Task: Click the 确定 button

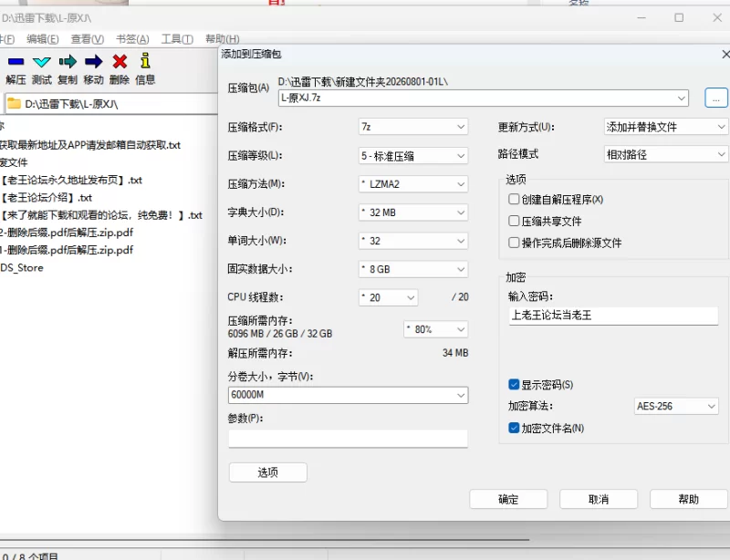Action: [x=508, y=500]
